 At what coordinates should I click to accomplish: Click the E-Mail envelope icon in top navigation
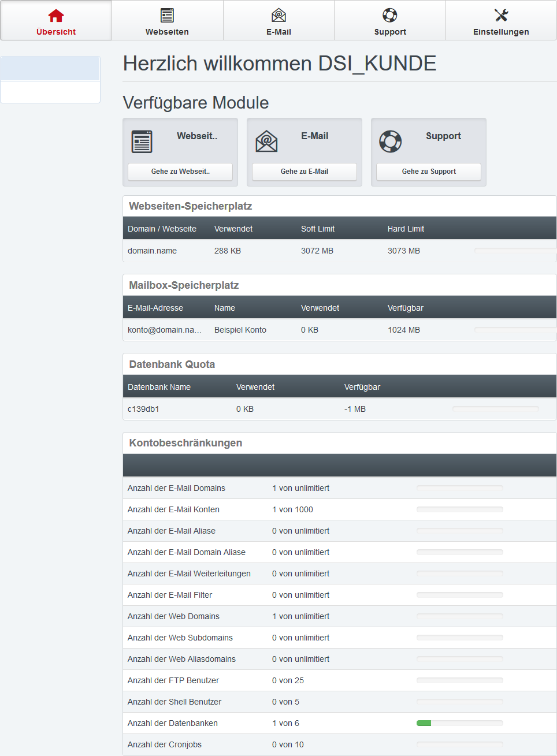coord(278,16)
